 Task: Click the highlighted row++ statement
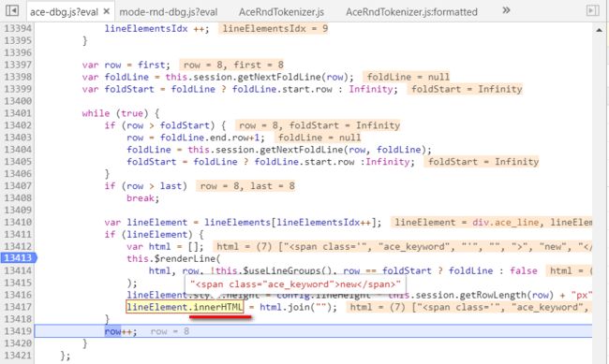click(121, 331)
